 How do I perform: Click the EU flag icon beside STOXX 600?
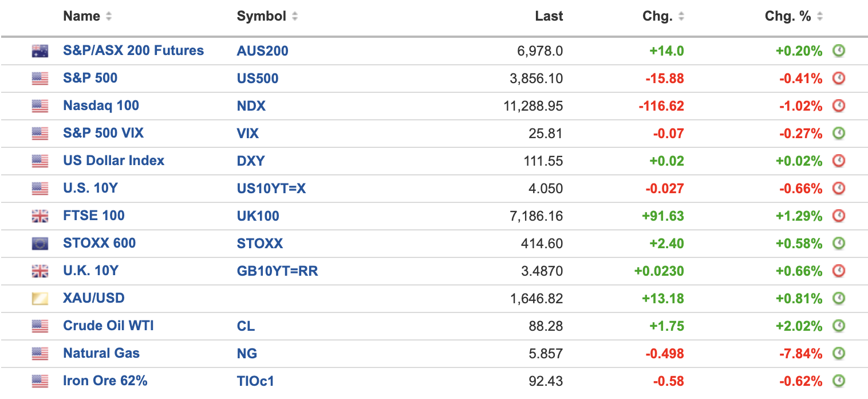coord(40,244)
